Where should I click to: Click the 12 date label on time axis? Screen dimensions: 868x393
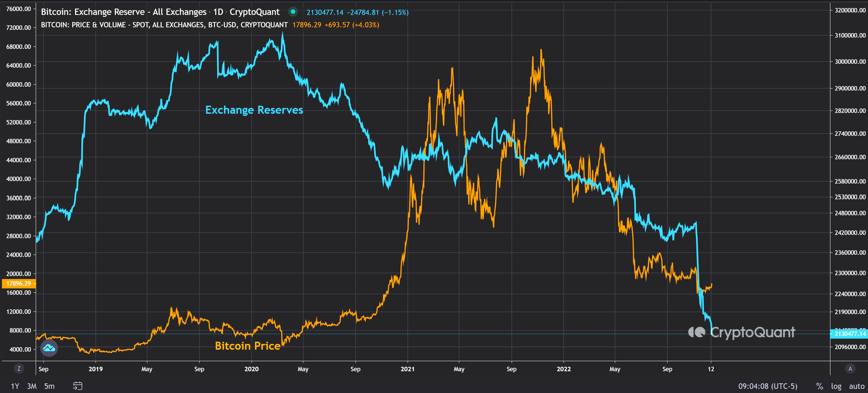pyautogui.click(x=711, y=369)
